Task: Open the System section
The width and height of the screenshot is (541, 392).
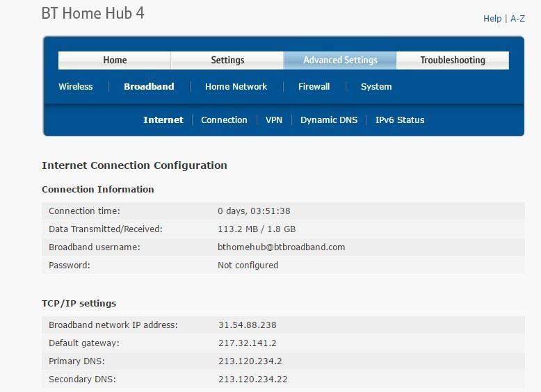Action: point(376,87)
